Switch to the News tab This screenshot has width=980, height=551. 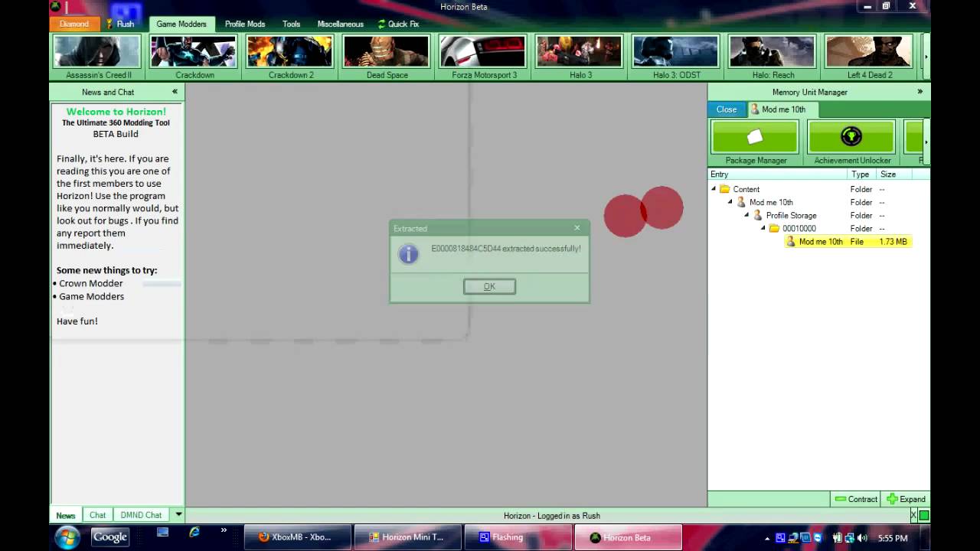[x=66, y=515]
